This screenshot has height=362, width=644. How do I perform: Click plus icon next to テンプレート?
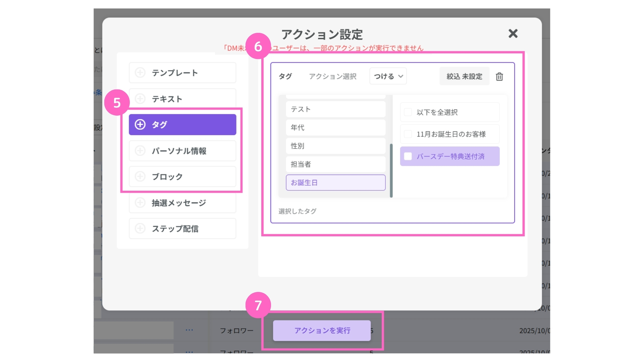140,72
